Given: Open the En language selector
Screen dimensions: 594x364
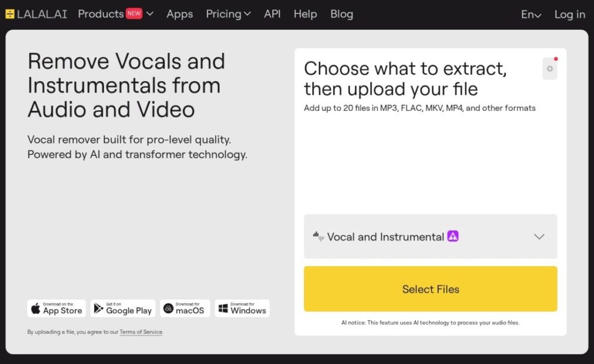Looking at the screenshot, I should coord(531,14).
